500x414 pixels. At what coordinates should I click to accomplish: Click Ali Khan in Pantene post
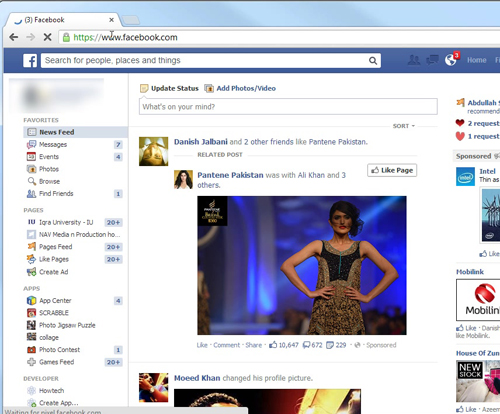click(x=311, y=175)
